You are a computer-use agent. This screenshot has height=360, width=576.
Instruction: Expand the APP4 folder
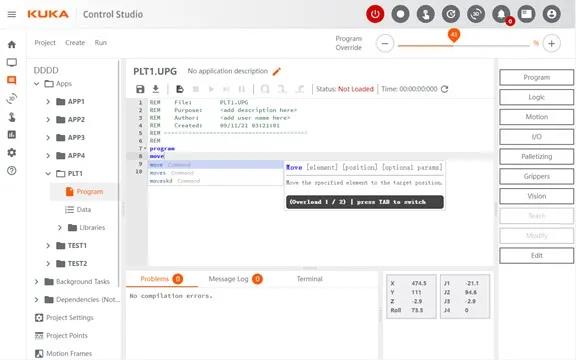coord(48,155)
